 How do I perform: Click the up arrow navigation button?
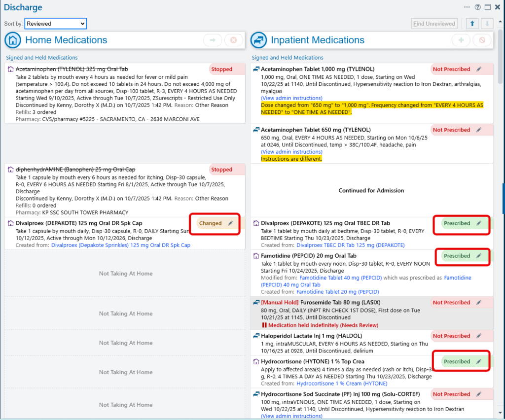[472, 24]
